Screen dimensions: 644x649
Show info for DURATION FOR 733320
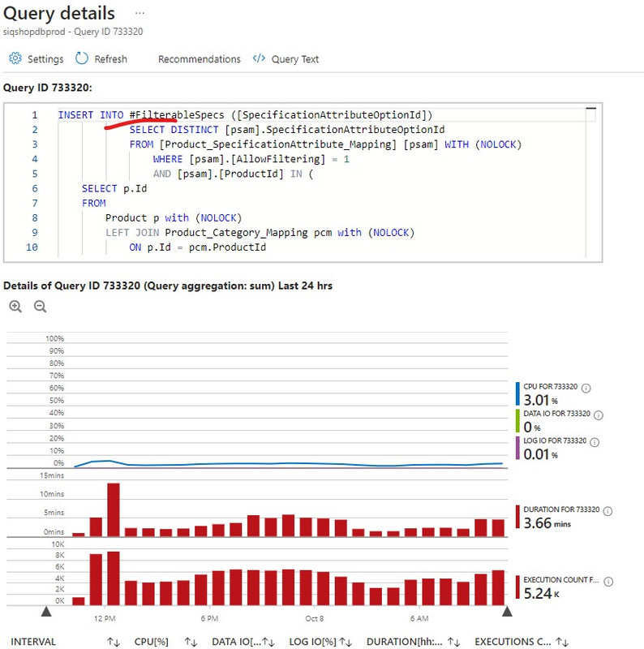click(608, 511)
